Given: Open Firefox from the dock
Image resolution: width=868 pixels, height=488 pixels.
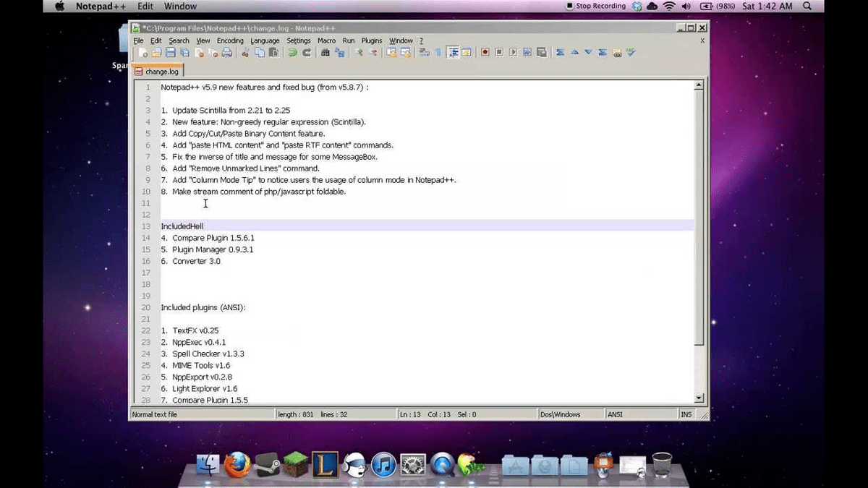Looking at the screenshot, I should coord(239,465).
